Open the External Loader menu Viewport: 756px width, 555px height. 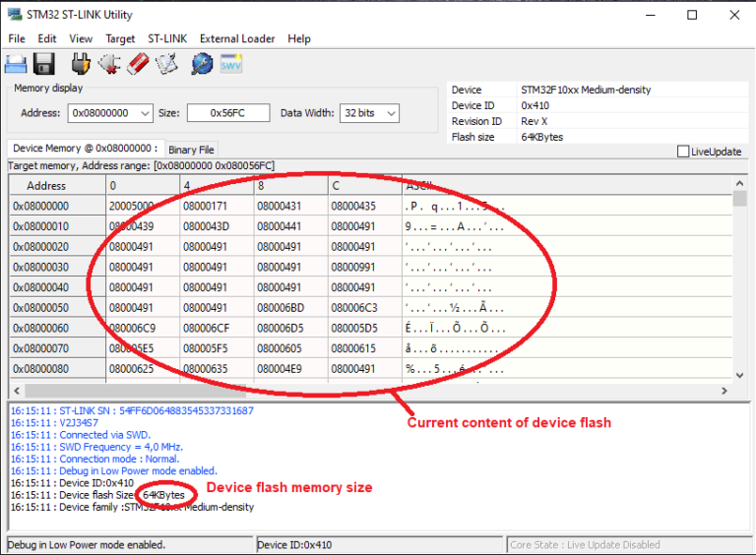point(238,38)
